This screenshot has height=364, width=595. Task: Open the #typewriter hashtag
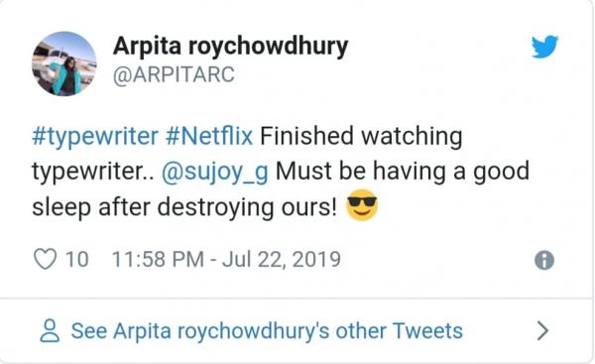point(95,136)
